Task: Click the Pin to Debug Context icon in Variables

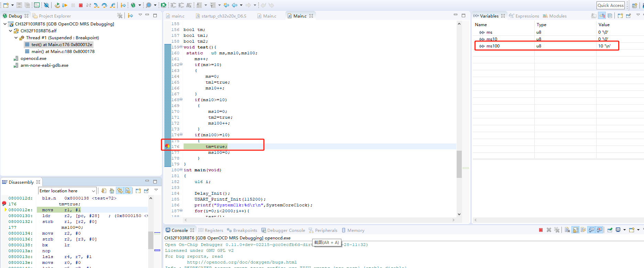Action: [x=628, y=16]
